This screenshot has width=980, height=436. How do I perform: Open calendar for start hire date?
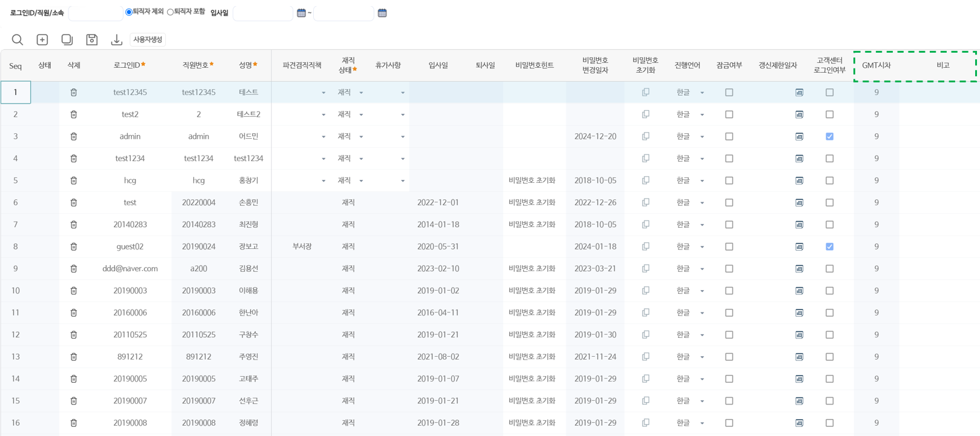click(301, 13)
